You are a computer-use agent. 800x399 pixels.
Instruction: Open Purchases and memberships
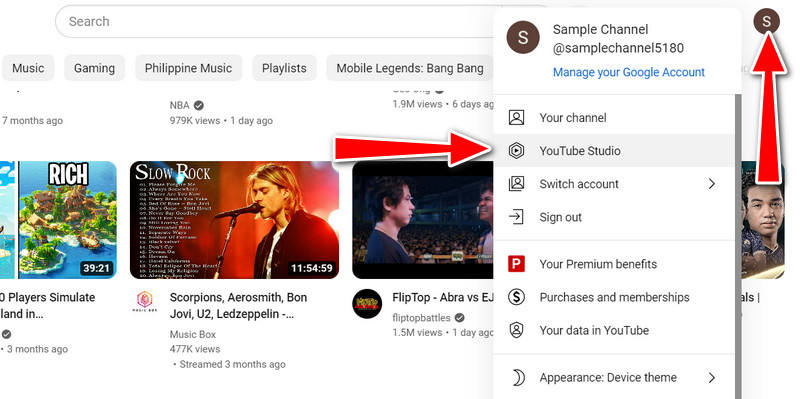coord(614,297)
